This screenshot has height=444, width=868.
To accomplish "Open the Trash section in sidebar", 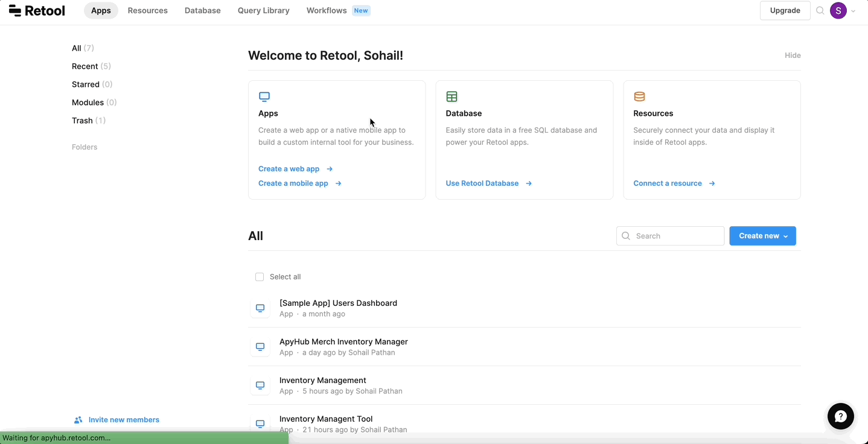I will 89,121.
